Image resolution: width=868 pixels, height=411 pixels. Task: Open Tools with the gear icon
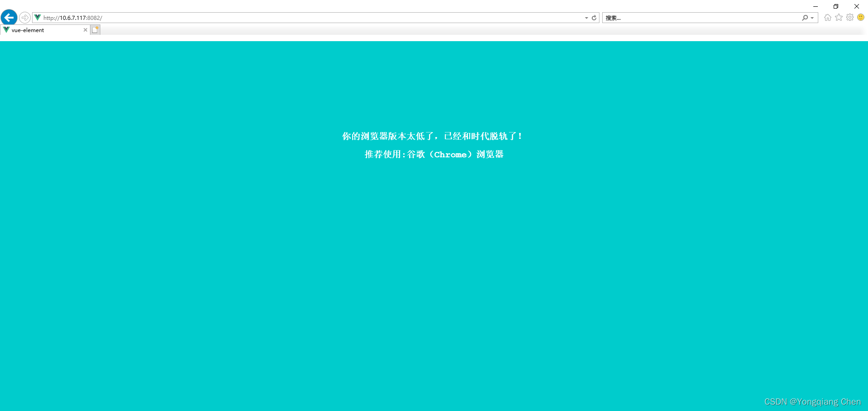850,17
